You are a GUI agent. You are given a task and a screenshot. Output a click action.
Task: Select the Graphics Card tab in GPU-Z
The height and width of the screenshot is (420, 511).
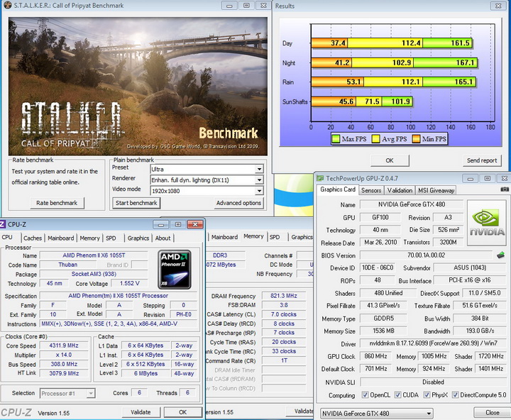pyautogui.click(x=338, y=189)
